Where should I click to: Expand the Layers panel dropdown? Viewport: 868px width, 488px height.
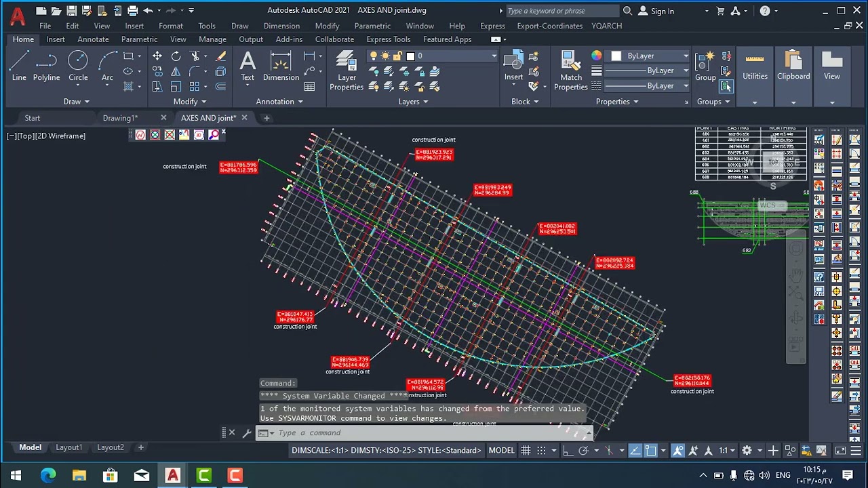[413, 102]
